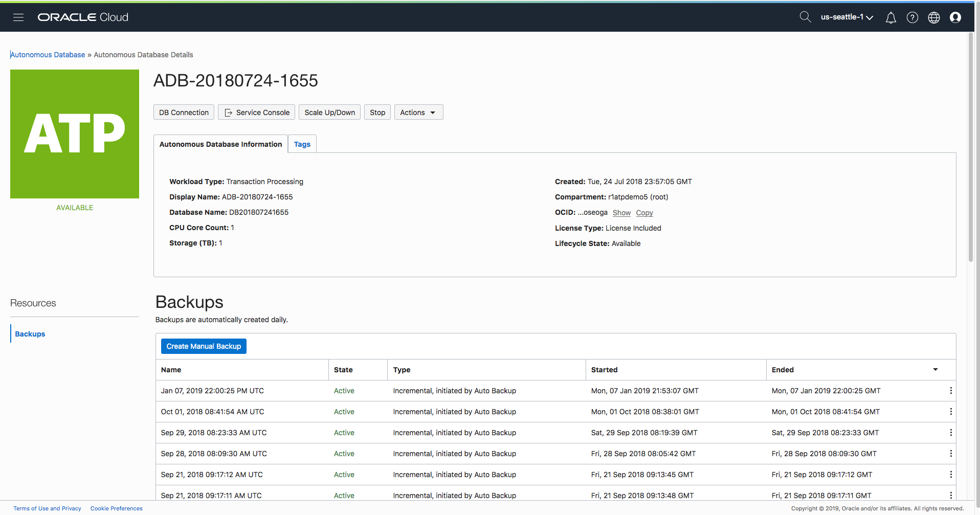The height and width of the screenshot is (515, 980).
Task: Click the Compartment value r1atpdemo5 (root)
Action: [x=638, y=197]
